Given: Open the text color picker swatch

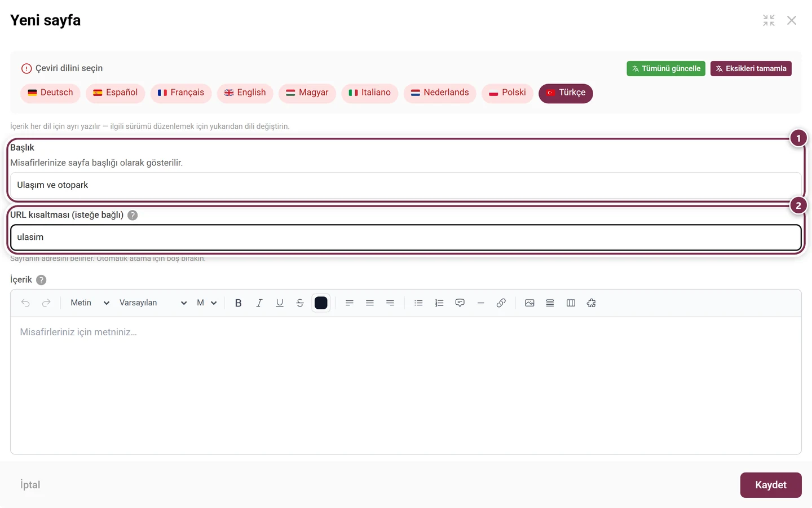Looking at the screenshot, I should click(321, 303).
